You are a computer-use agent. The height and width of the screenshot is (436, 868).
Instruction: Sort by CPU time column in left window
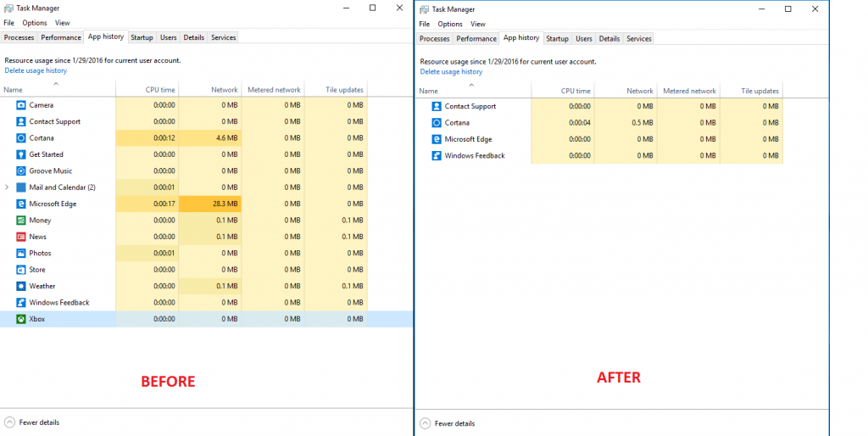pyautogui.click(x=147, y=88)
